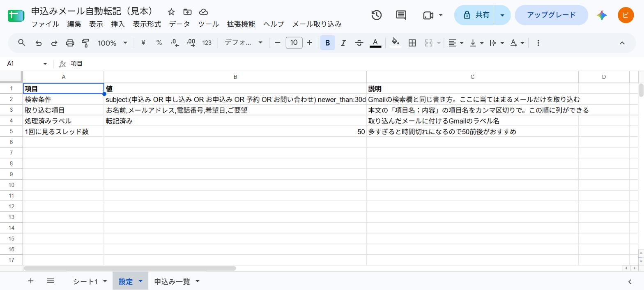Screen dimensions: 644x290
Task: Select column B header
Action: 235,77
